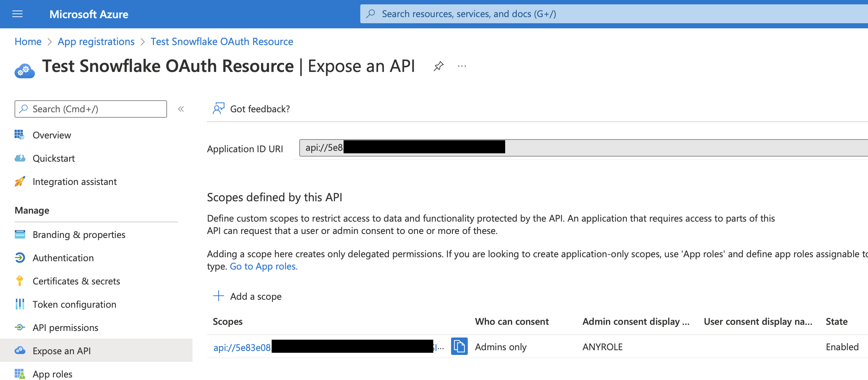Open the hamburger portal menu
The height and width of the screenshot is (380, 868).
pos(17,14)
